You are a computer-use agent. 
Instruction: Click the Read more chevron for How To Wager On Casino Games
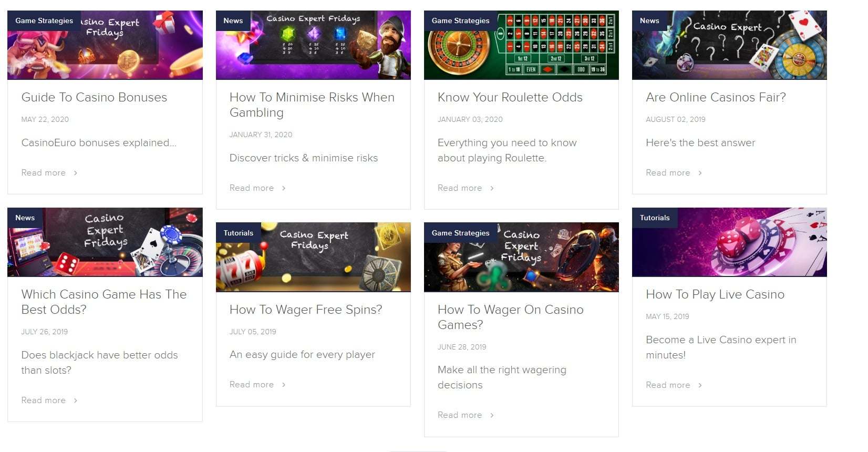tap(492, 415)
